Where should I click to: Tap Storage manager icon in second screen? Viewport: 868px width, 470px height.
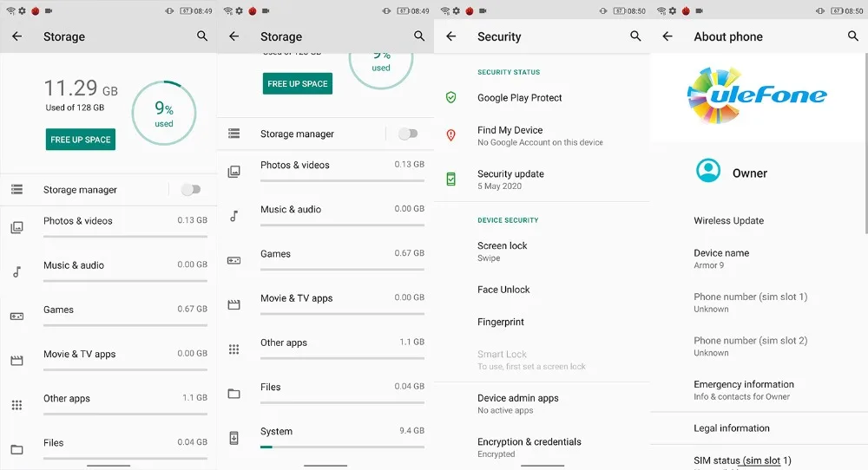point(234,134)
